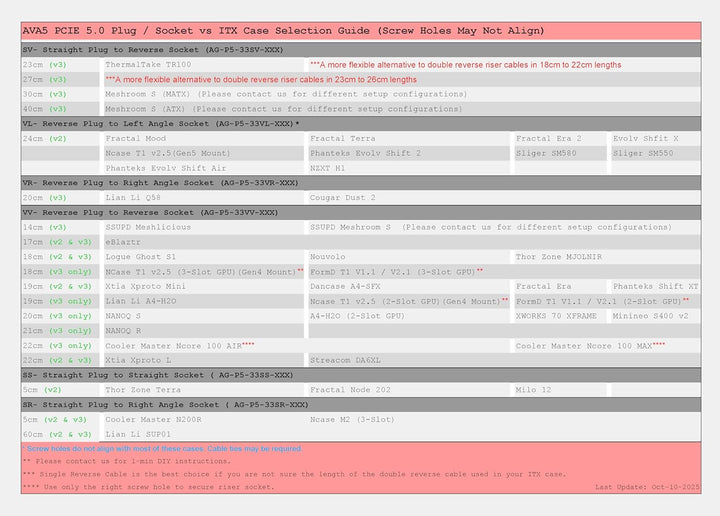Select the Dancase A4-SFX entry
Image resolution: width=720 pixels, height=516 pixels.
click(x=345, y=286)
